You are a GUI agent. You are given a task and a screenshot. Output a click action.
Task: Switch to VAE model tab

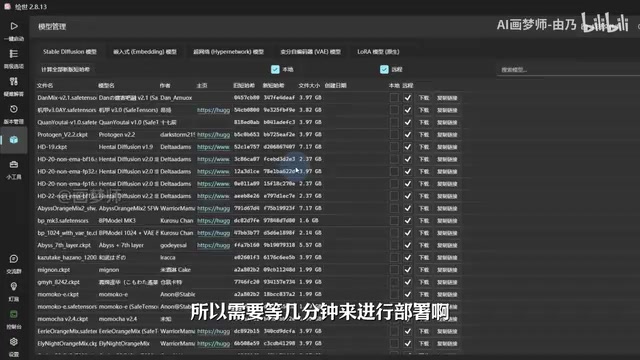click(311, 52)
